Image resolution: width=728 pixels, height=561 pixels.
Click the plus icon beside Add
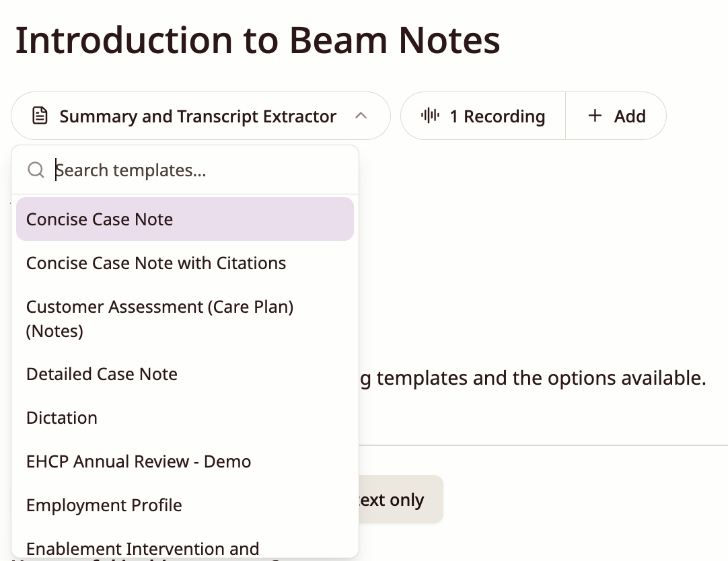coord(595,116)
